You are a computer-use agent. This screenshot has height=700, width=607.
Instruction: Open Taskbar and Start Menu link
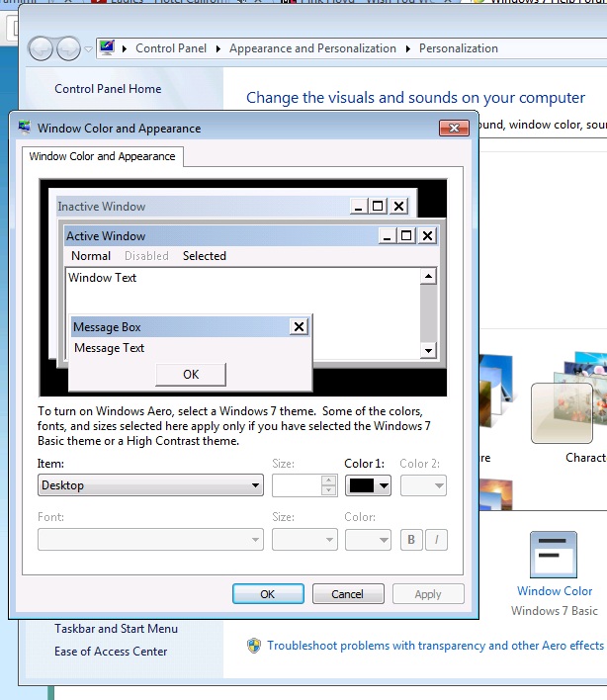116,629
